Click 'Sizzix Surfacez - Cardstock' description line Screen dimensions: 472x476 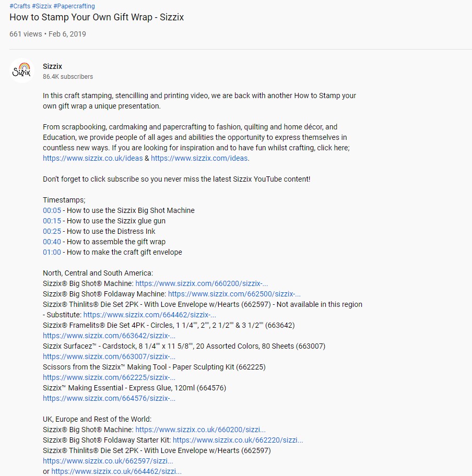point(184,346)
